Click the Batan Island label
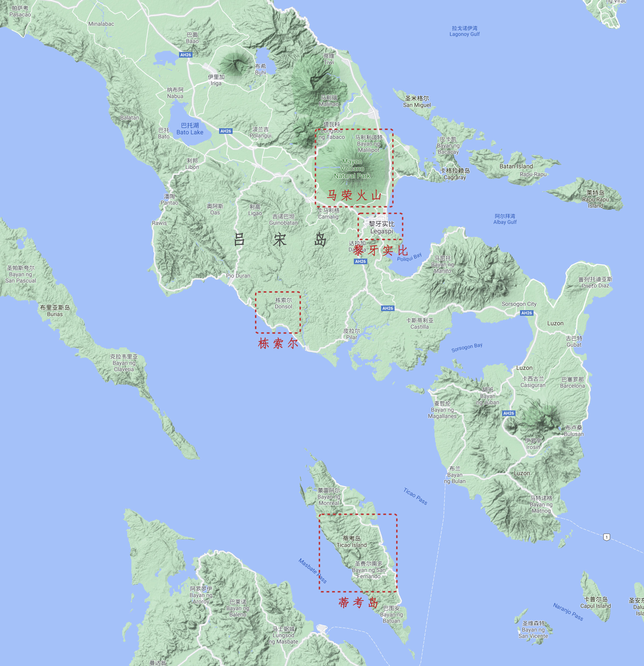Screen dimensions: 644x666 coord(516,166)
